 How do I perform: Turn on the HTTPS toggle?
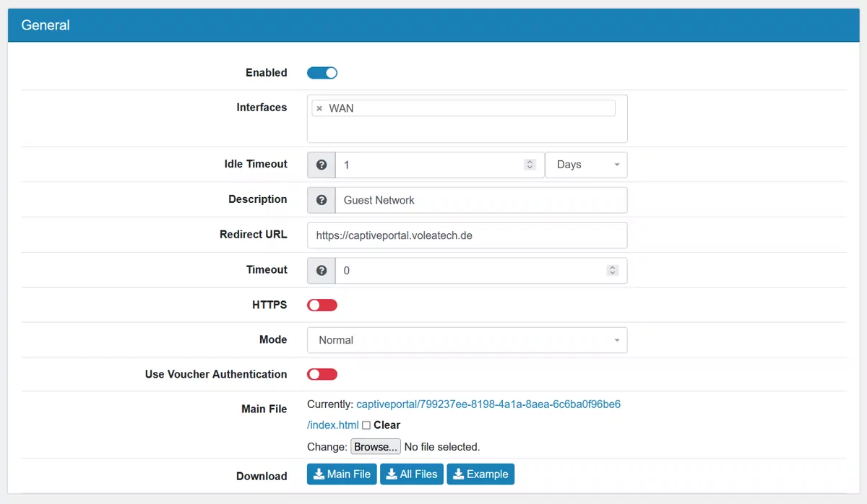tap(322, 305)
